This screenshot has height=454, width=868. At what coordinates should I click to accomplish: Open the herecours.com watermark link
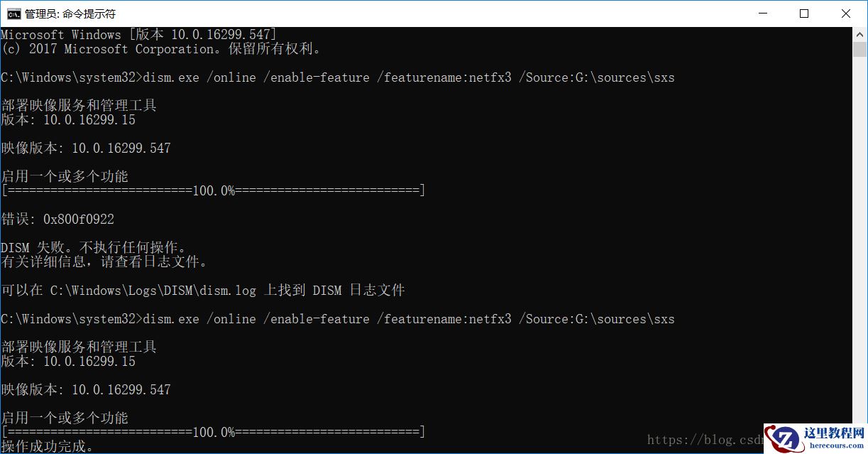[837, 447]
